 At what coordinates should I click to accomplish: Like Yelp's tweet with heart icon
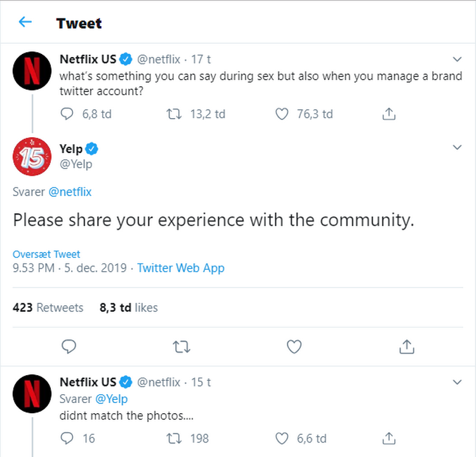(x=293, y=347)
